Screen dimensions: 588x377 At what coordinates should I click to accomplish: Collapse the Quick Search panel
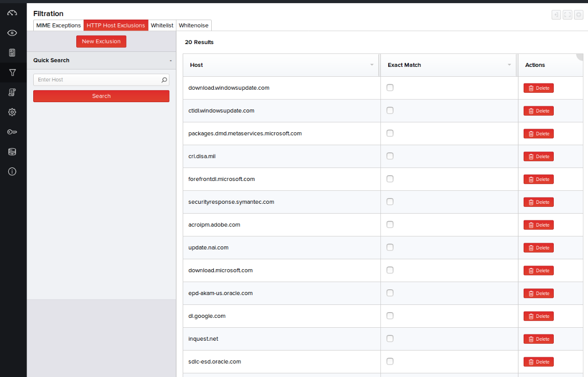click(x=170, y=61)
